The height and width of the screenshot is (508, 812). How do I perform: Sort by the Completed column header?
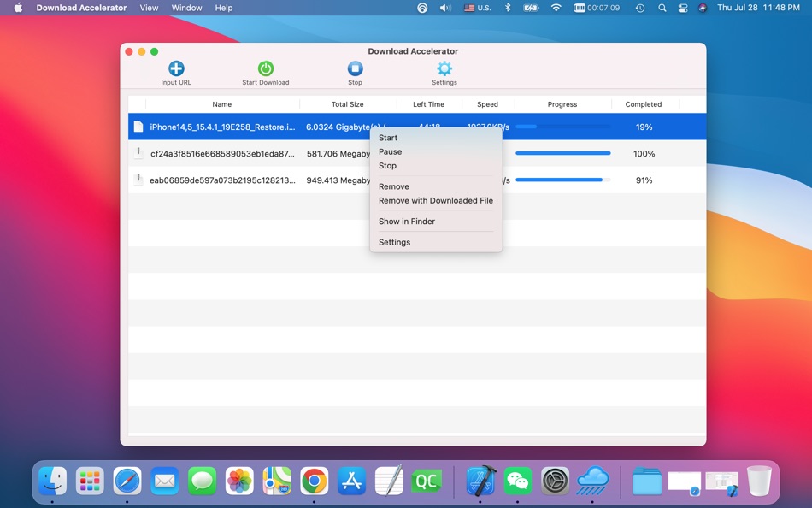tap(643, 104)
